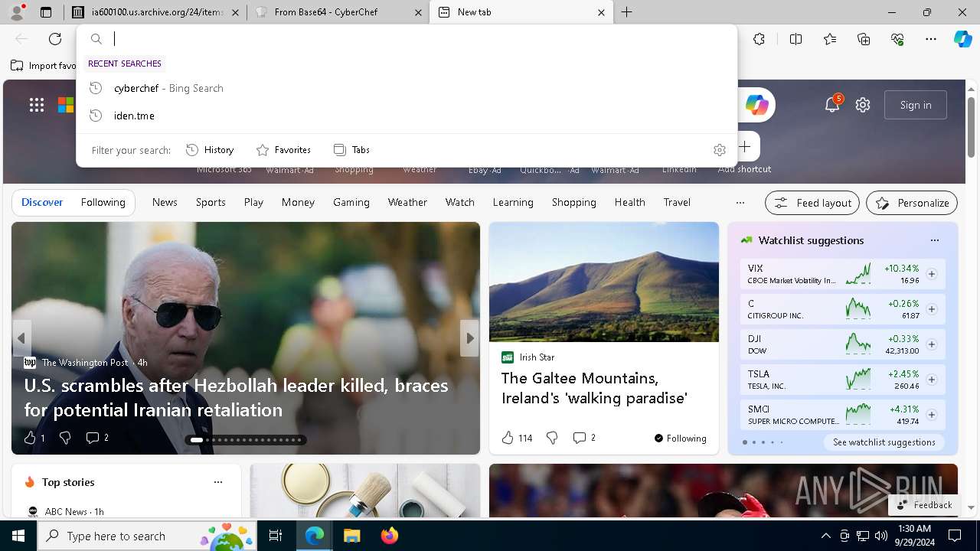Open the tab actions menu icon

[46, 12]
